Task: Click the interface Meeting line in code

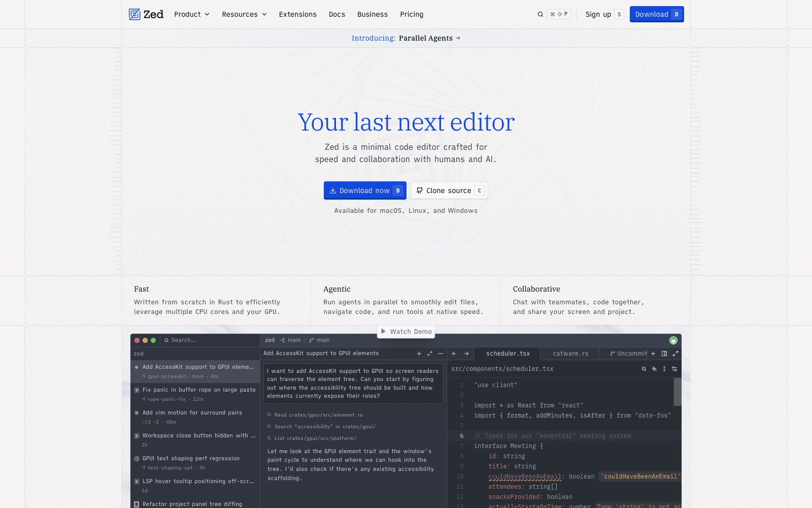Action: point(509,446)
